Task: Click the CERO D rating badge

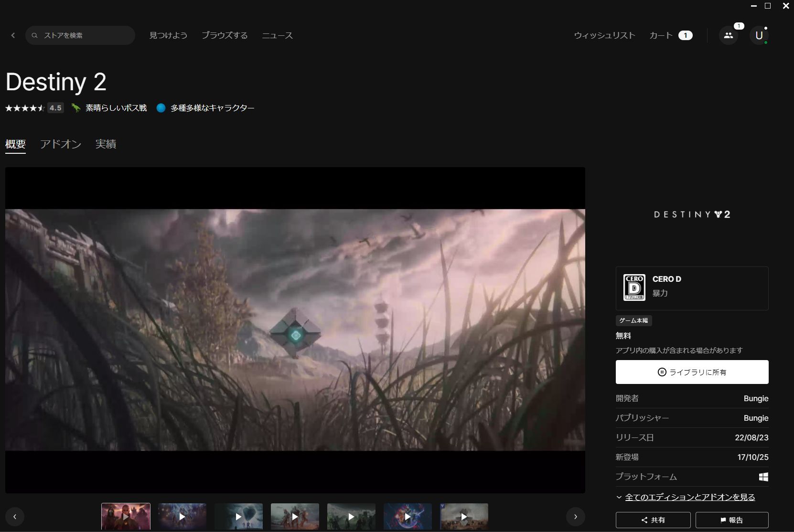Action: [x=633, y=287]
